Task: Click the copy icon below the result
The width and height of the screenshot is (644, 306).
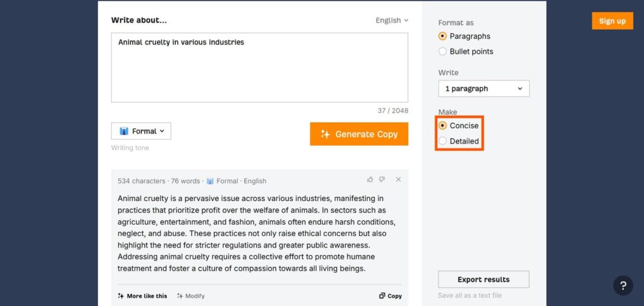Action: [382, 296]
